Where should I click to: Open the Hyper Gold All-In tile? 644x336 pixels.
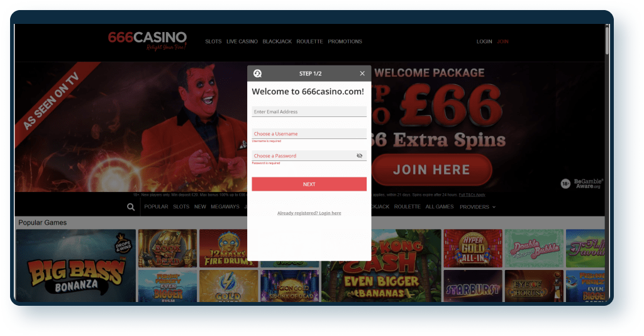[473, 248]
